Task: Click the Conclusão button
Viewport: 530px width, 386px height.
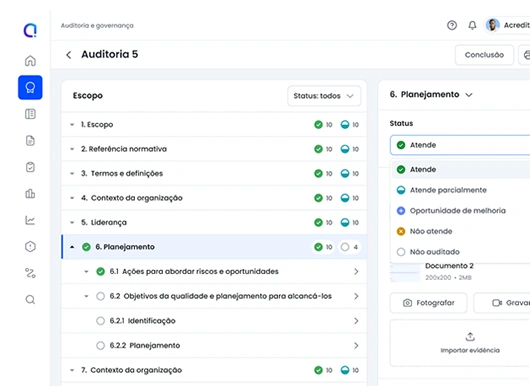Action: (x=484, y=55)
